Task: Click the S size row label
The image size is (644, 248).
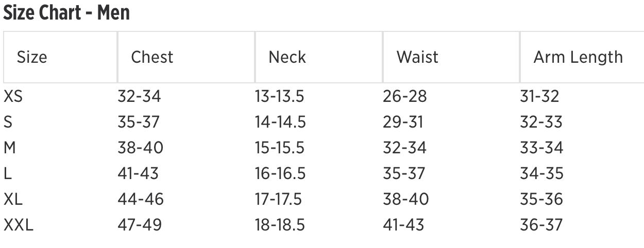Action: point(8,122)
